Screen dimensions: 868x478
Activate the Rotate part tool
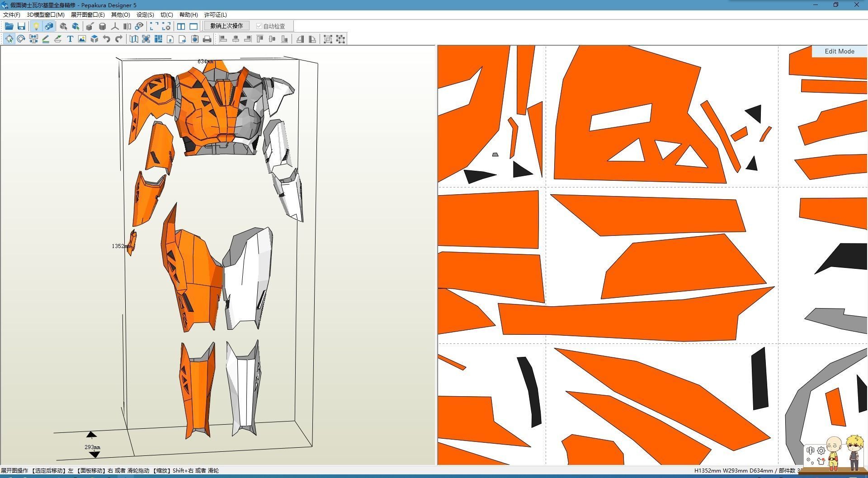(x=21, y=39)
